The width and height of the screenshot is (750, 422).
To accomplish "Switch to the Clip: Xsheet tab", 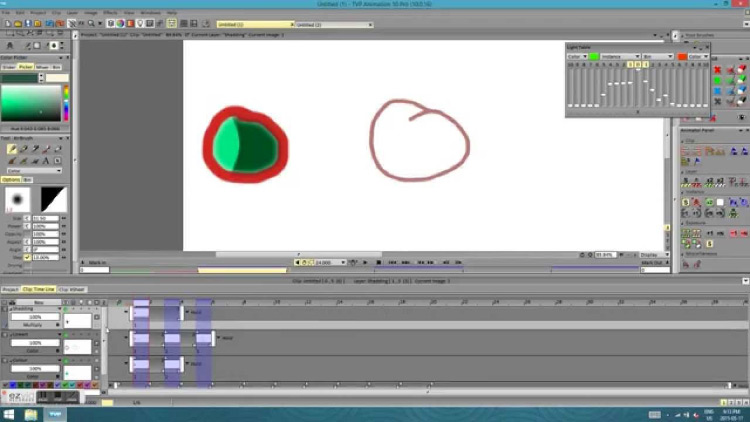I will [x=72, y=289].
